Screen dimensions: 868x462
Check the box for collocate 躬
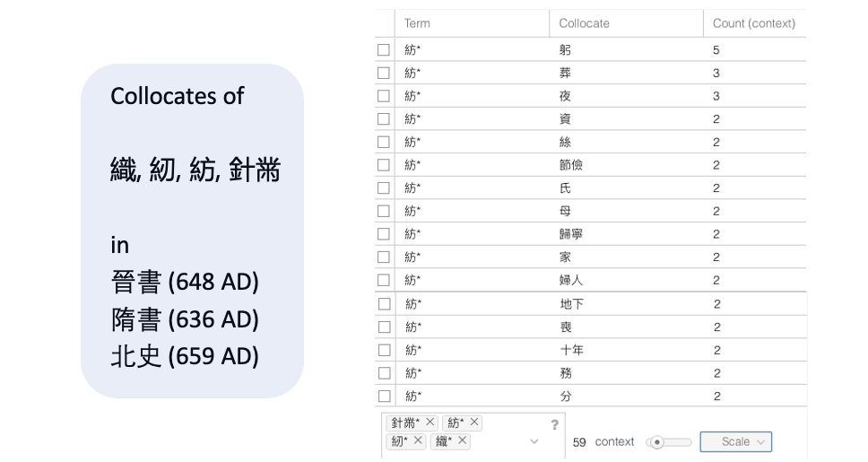384,50
